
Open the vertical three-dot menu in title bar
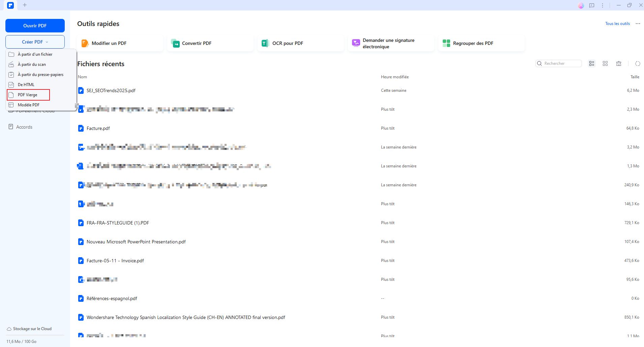click(x=603, y=5)
